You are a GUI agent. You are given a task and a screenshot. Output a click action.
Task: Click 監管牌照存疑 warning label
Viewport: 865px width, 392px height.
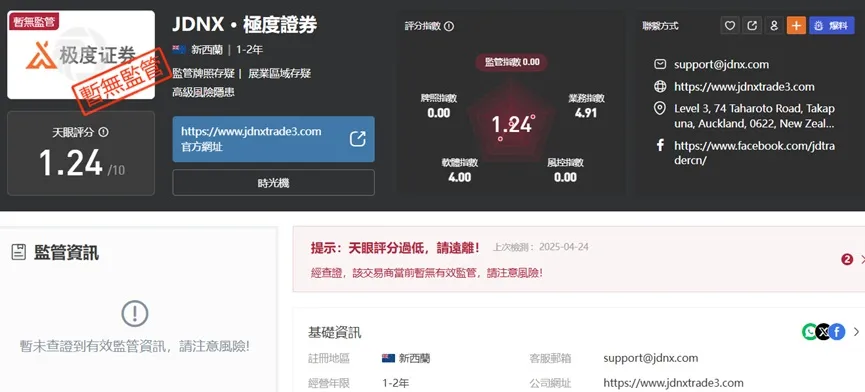(204, 73)
